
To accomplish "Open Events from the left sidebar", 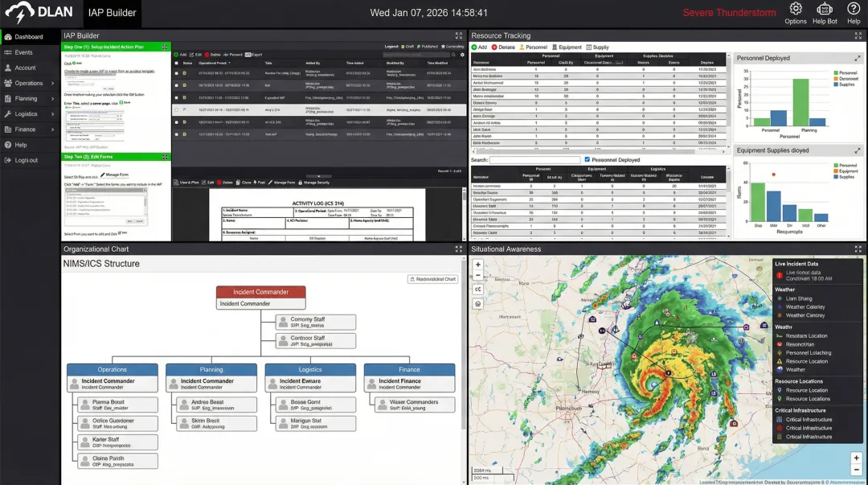I will coord(24,52).
